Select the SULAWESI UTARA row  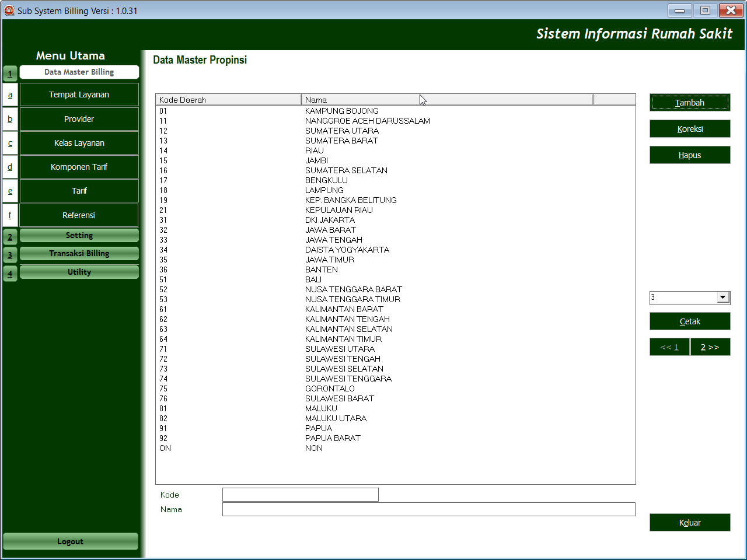395,349
